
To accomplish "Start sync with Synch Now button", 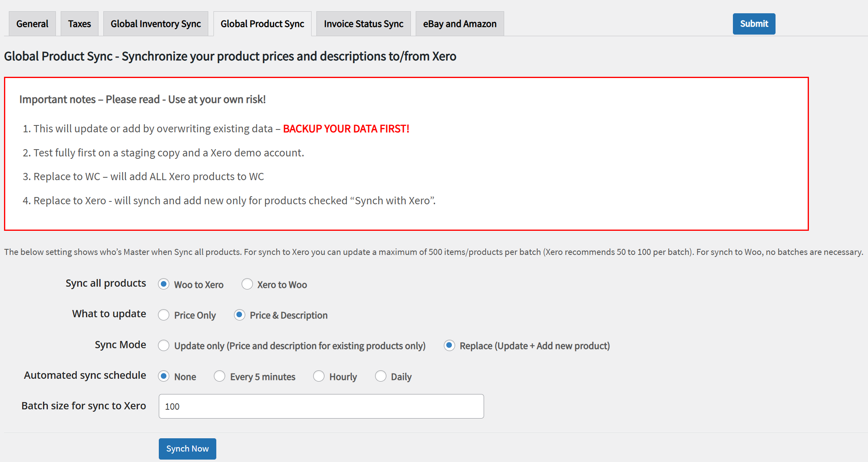I will pyautogui.click(x=187, y=449).
